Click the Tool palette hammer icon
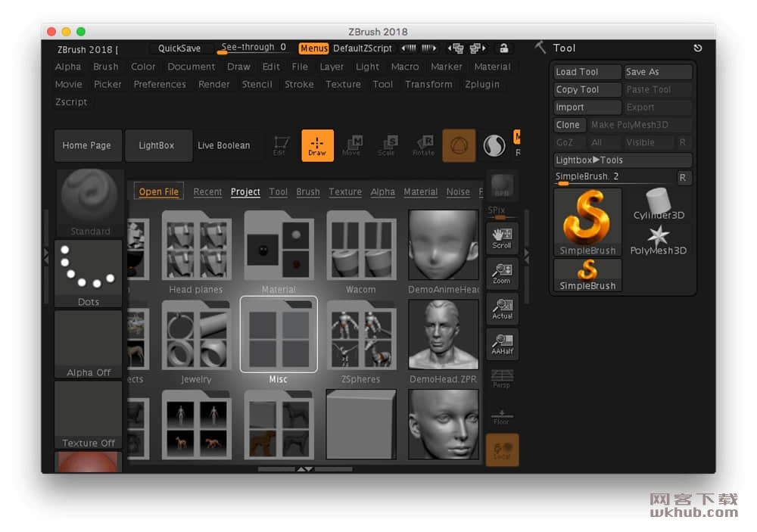This screenshot has width=757, height=532. (540, 48)
